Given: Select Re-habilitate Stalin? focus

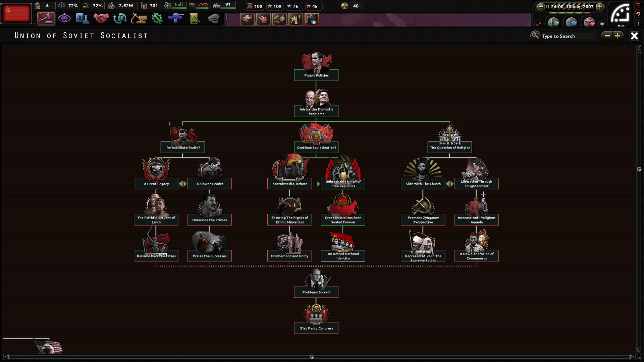Looking at the screenshot, I should (x=183, y=147).
